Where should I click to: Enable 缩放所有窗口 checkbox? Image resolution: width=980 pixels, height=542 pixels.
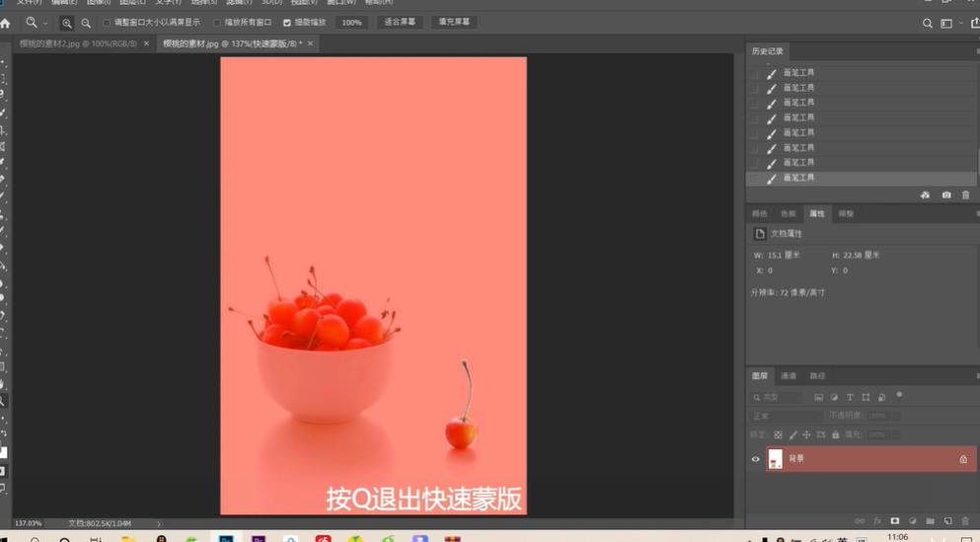point(217,23)
